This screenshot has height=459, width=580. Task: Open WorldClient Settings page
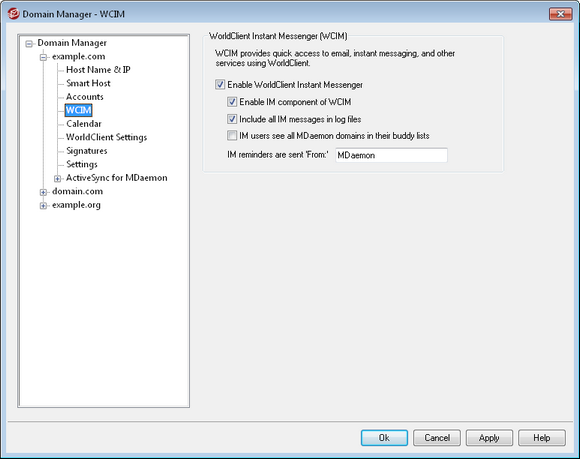point(107,137)
